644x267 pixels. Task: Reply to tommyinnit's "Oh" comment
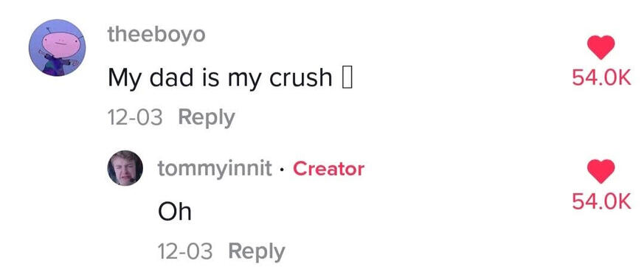[x=257, y=252]
